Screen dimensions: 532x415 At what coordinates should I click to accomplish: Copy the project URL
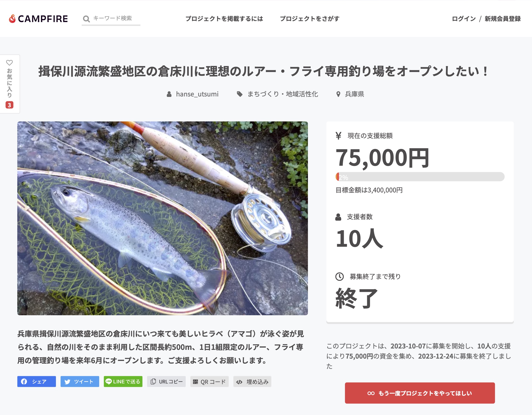pos(166,381)
